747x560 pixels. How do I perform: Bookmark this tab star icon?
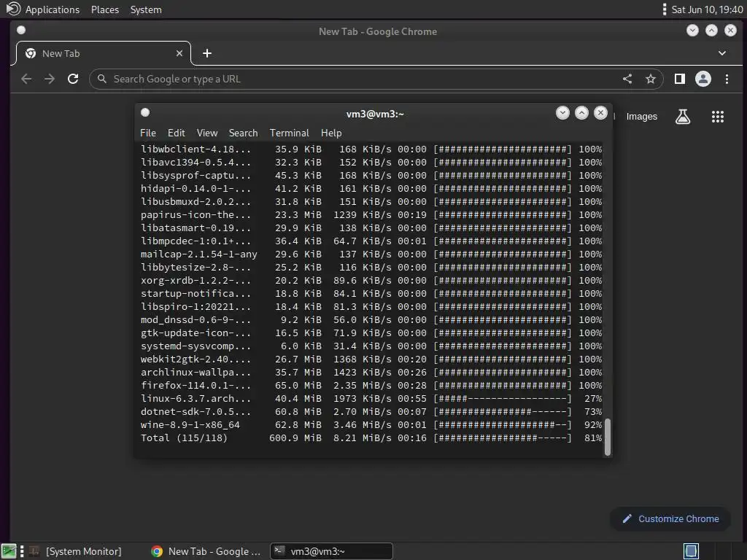pyautogui.click(x=651, y=79)
